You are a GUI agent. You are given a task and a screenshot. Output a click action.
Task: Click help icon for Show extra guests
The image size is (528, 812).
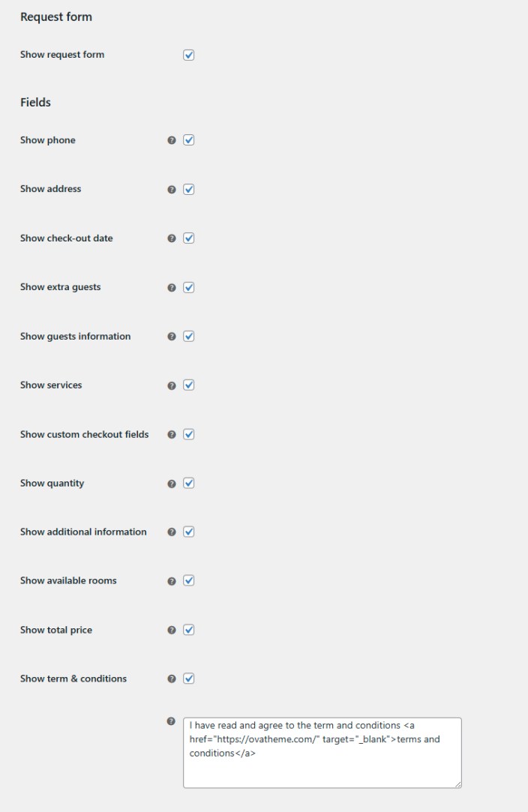coord(172,287)
